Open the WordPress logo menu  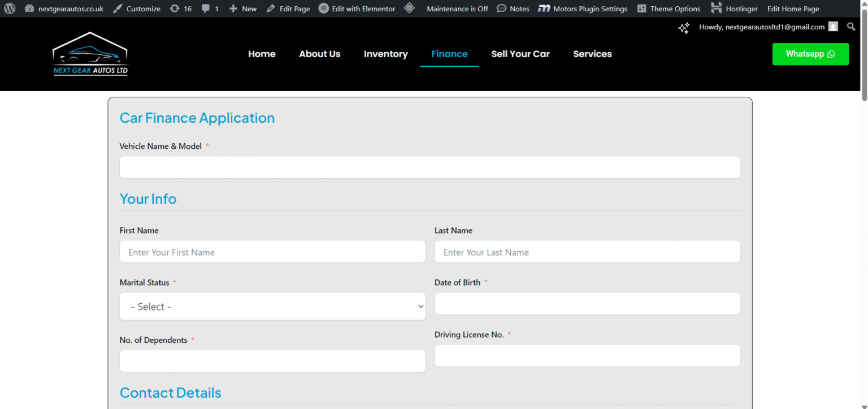[10, 8]
